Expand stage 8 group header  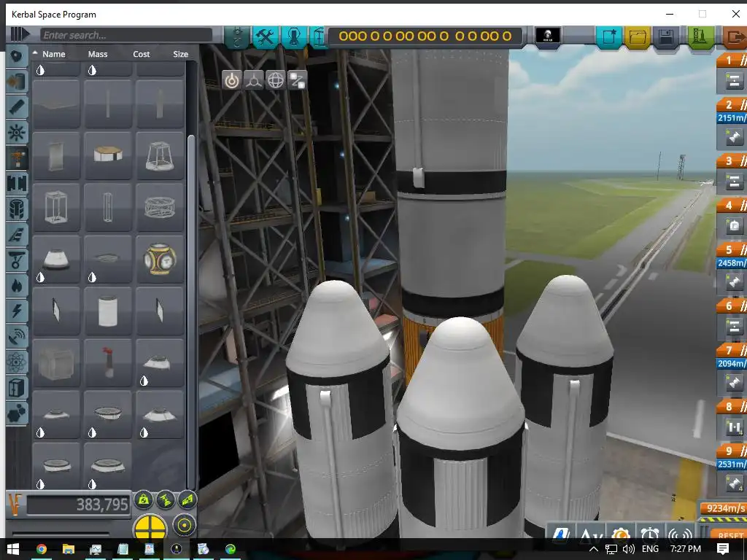[x=732, y=406]
